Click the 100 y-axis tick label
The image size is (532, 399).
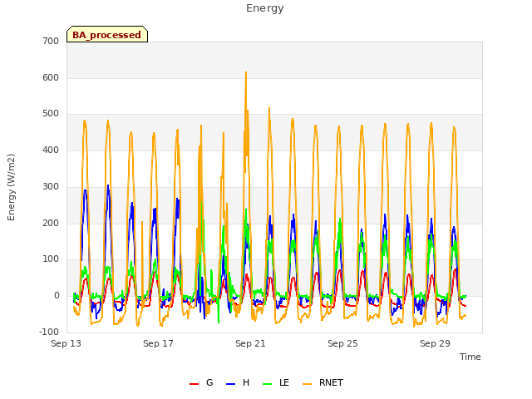click(51, 259)
